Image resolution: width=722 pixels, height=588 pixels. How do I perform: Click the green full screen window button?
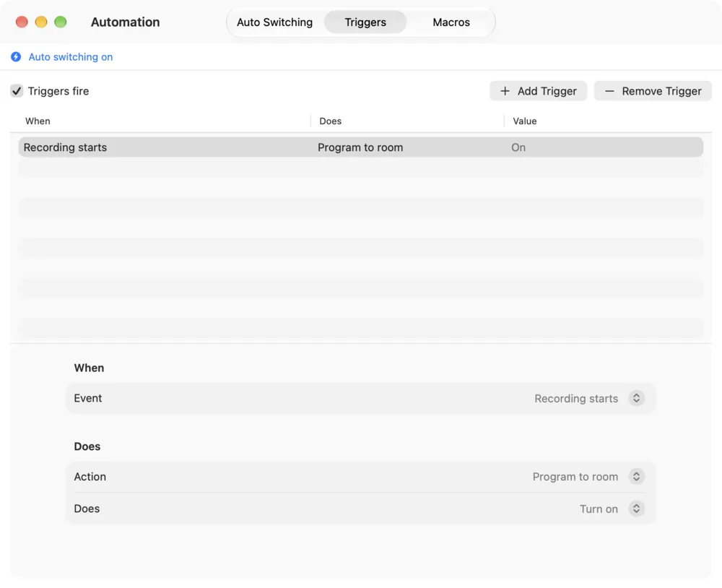tap(61, 22)
